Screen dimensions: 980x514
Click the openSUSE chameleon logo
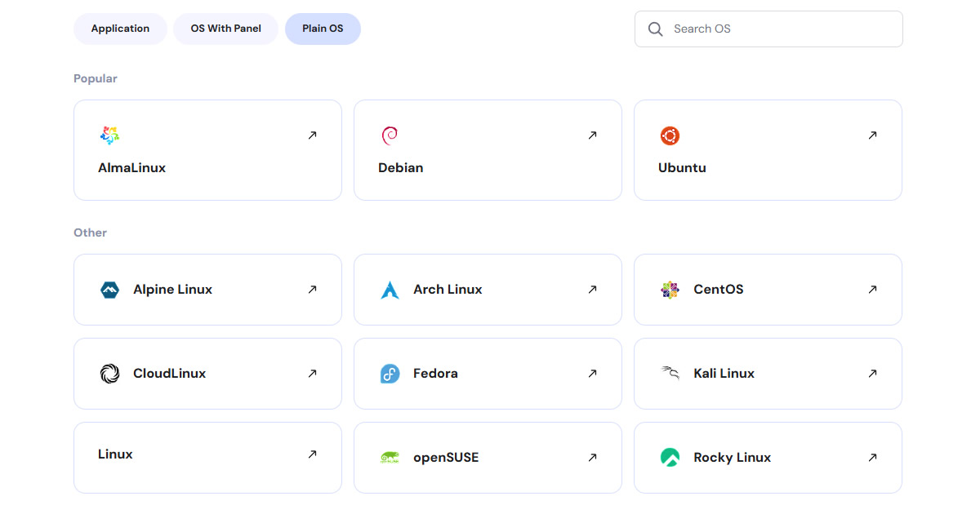(x=390, y=458)
